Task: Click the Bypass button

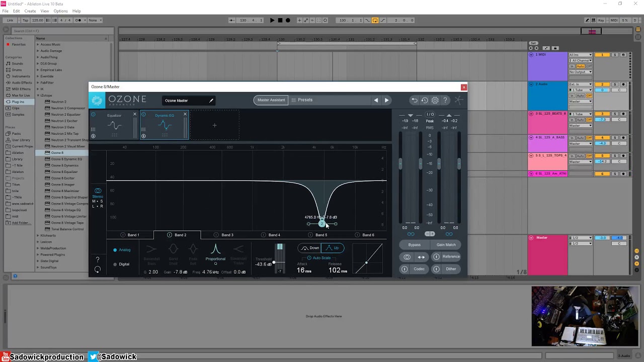Action: click(x=415, y=245)
